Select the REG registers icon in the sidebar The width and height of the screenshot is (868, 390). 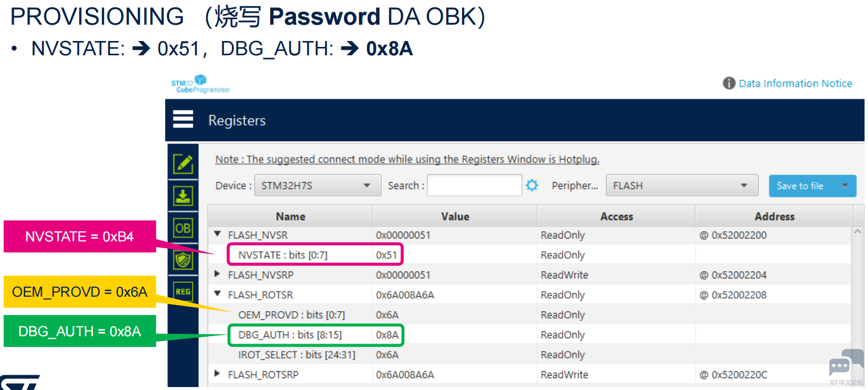[183, 291]
